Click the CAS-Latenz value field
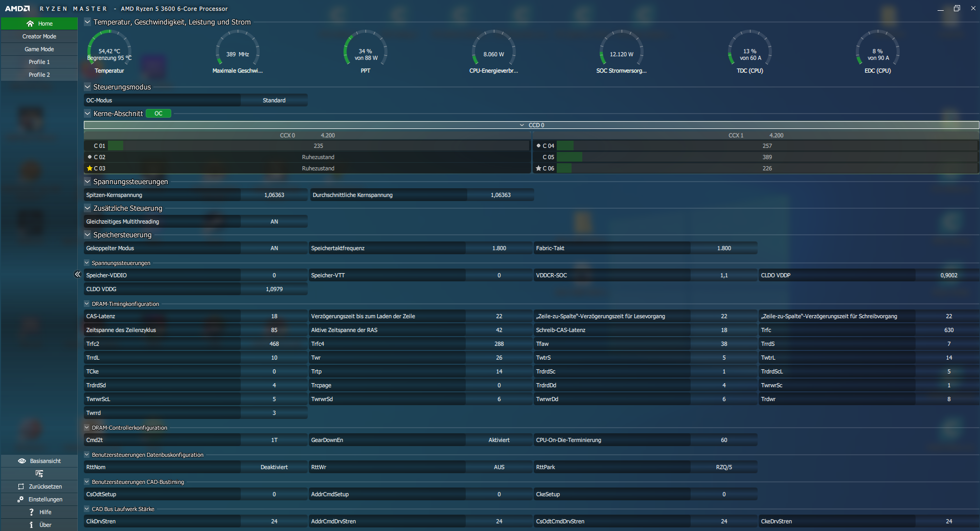This screenshot has height=531, width=980. coord(274,316)
